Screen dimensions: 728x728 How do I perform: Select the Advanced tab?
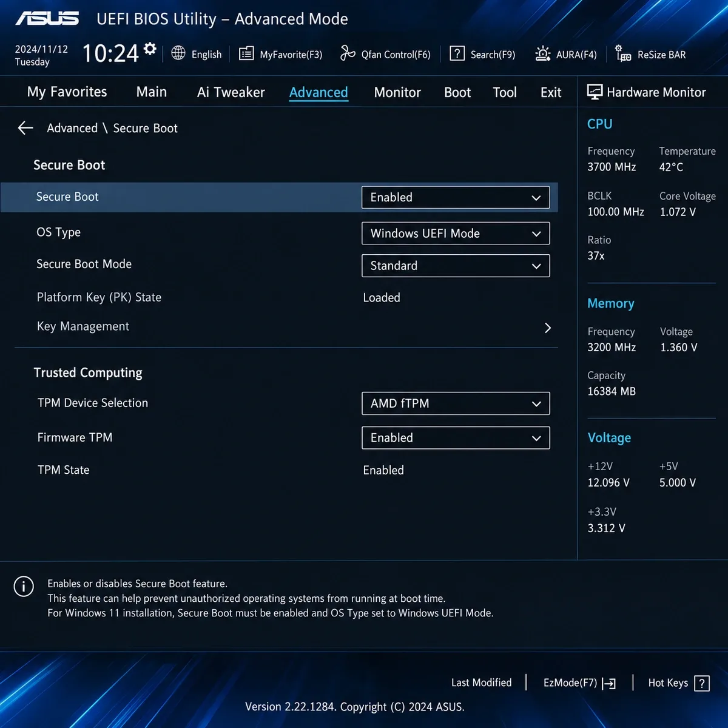318,92
